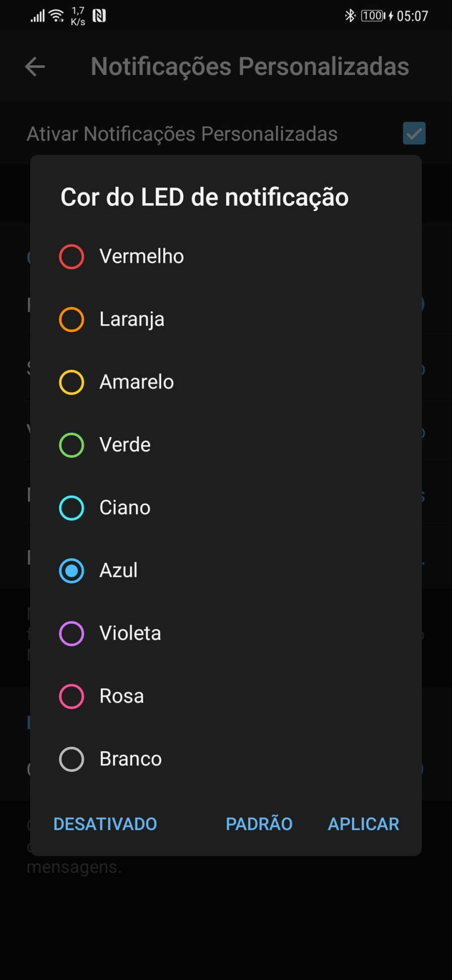Tap APLICAR to confirm color
Screen dimensions: 452x980
[x=364, y=824]
